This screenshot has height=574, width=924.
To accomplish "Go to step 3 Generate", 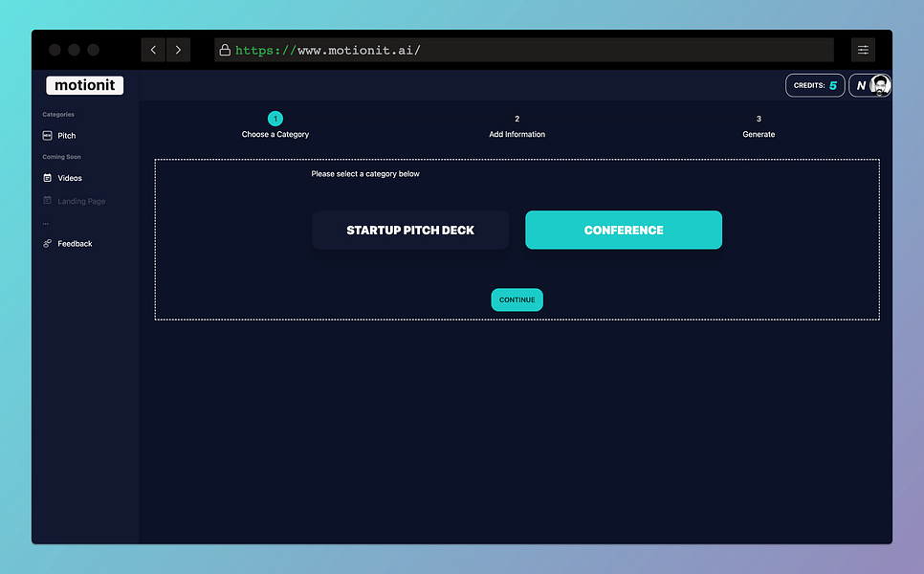I will pos(759,126).
